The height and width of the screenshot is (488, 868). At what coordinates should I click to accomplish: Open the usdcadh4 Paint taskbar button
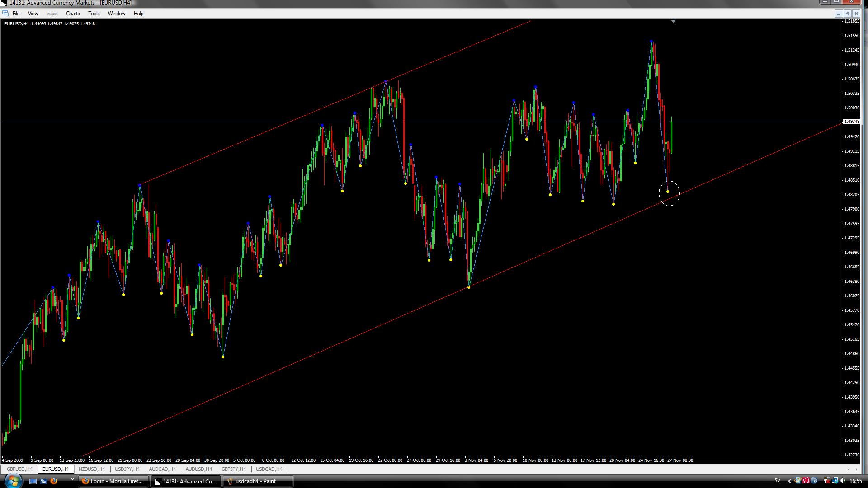(258, 481)
